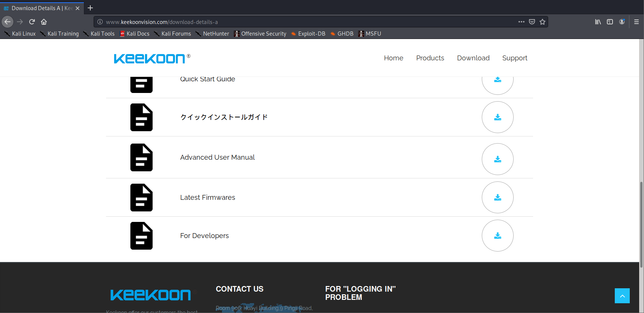
Task: Toggle the sidebar view icon
Action: tap(610, 22)
